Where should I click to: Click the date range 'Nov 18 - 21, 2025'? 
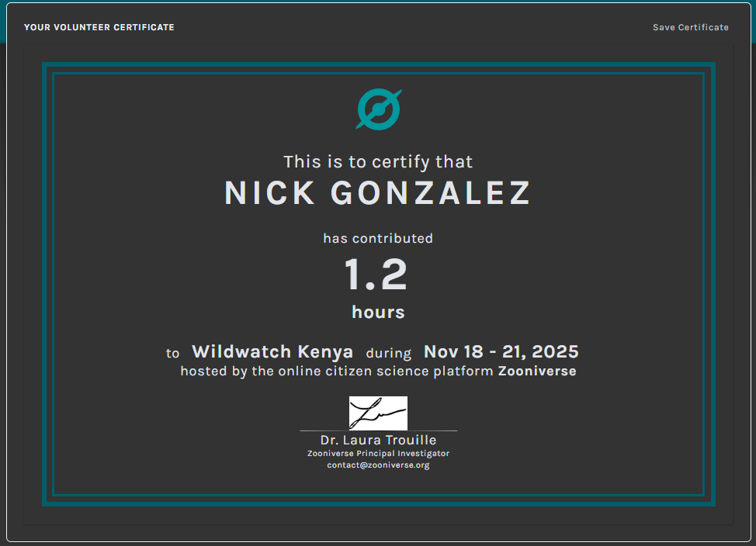pos(501,352)
